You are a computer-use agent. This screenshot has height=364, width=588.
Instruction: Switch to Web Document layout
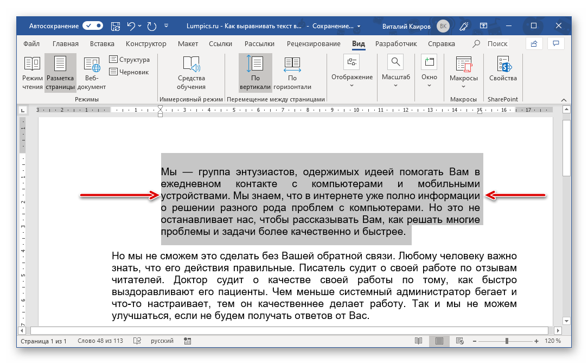pos(92,73)
